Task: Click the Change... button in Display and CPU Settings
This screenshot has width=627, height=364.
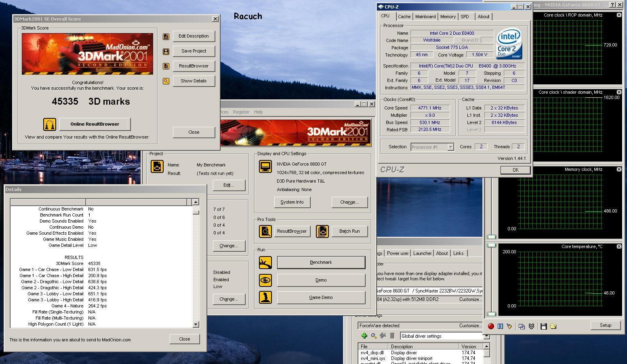Action: pos(349,202)
